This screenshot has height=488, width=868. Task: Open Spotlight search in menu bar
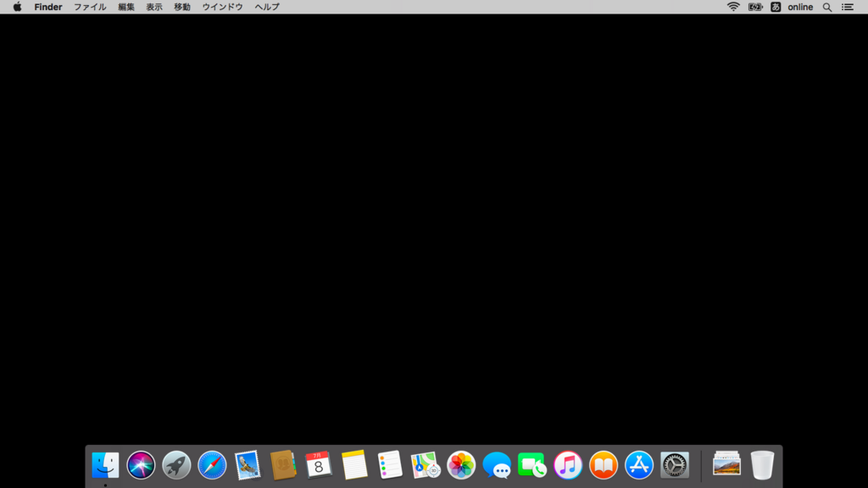[x=827, y=7]
